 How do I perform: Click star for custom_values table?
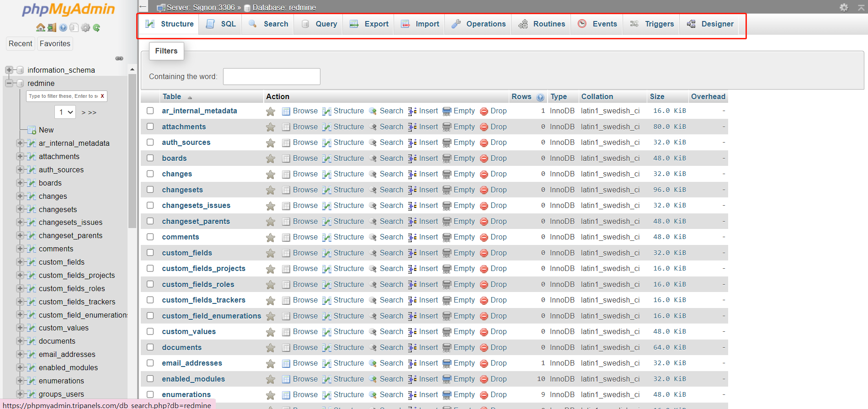click(271, 332)
